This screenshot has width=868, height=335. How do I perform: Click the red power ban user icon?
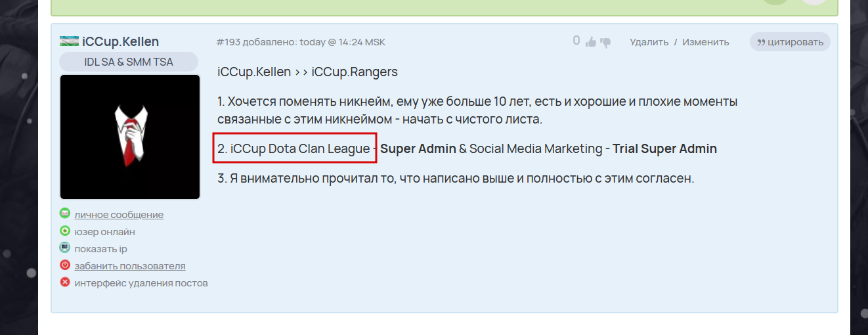click(65, 265)
